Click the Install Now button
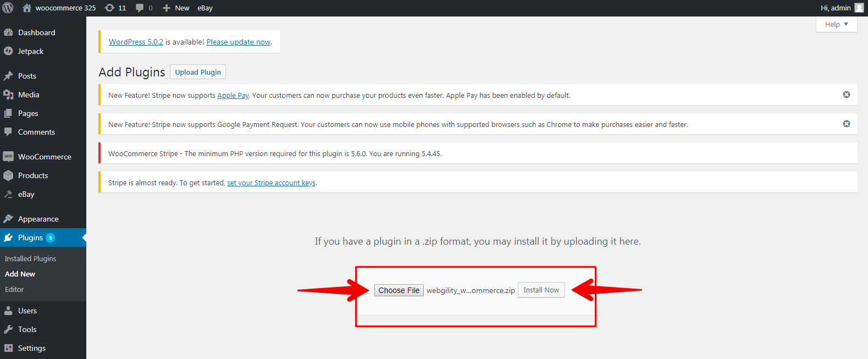Screen dimensions: 868x359 541,290
